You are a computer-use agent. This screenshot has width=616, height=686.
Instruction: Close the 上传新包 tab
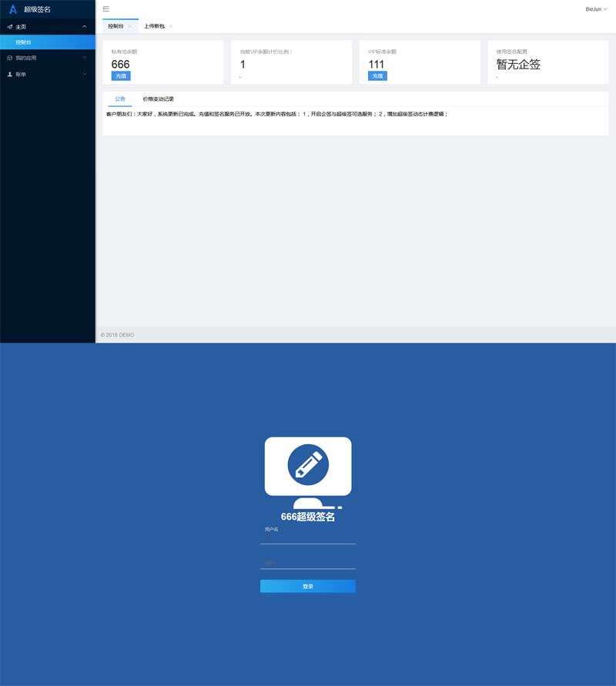tap(170, 26)
